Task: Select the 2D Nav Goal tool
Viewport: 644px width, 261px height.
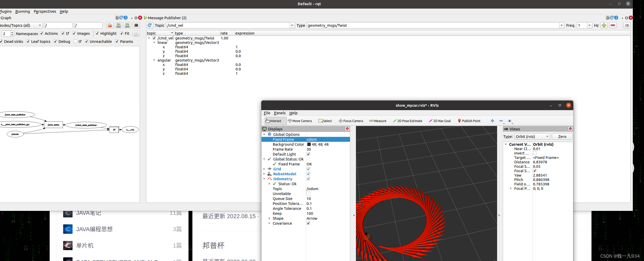Action: click(x=440, y=121)
